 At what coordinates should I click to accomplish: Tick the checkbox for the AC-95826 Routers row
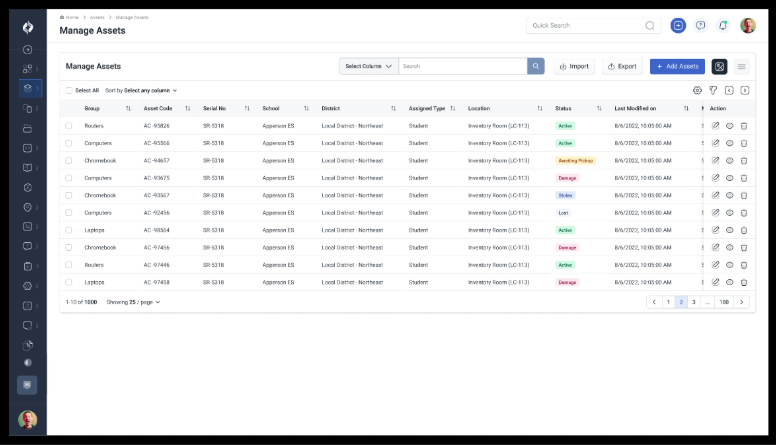pos(69,126)
